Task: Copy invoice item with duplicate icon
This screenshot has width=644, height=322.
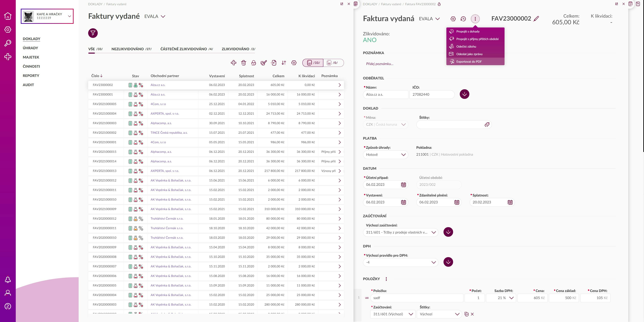Action: pos(466,314)
